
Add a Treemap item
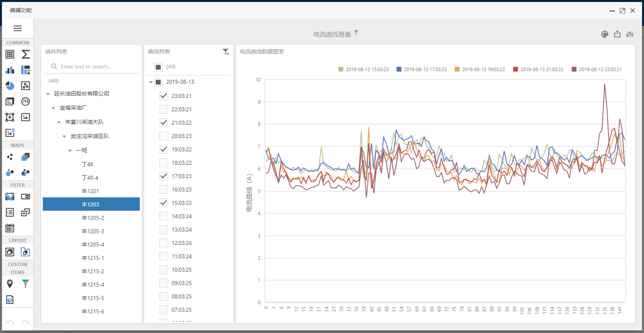tap(26, 70)
